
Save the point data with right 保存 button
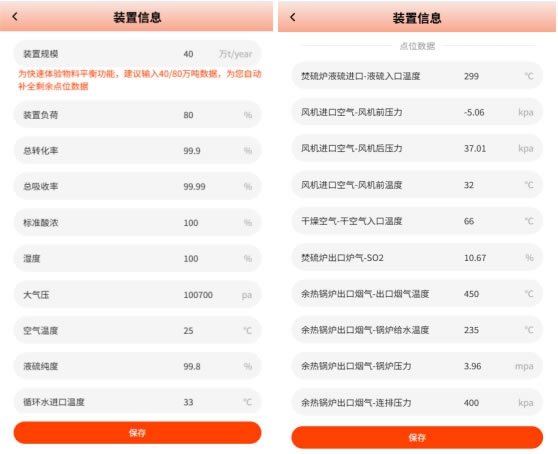pyautogui.click(x=417, y=437)
